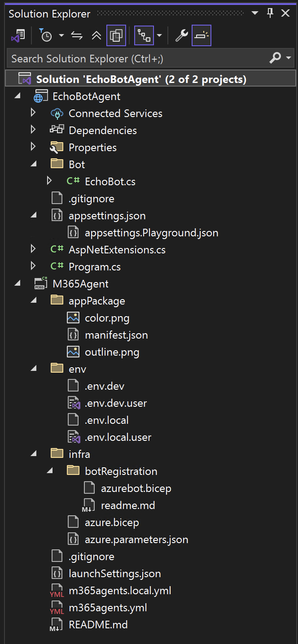Toggle Preview Selected Items button
This screenshot has height=644, width=298.
(x=202, y=36)
